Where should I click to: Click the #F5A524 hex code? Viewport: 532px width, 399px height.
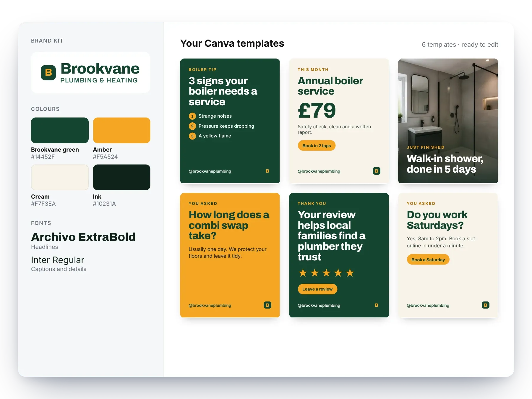coord(105,157)
